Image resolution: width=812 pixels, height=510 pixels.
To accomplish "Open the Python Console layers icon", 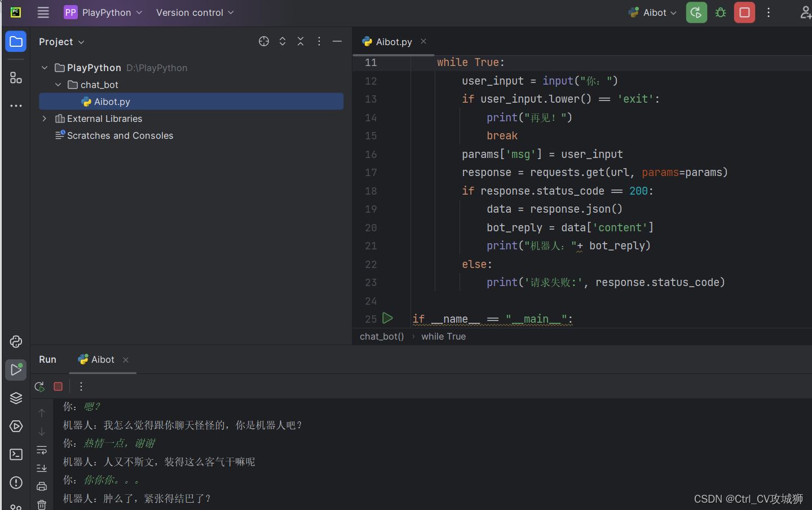I will click(16, 398).
